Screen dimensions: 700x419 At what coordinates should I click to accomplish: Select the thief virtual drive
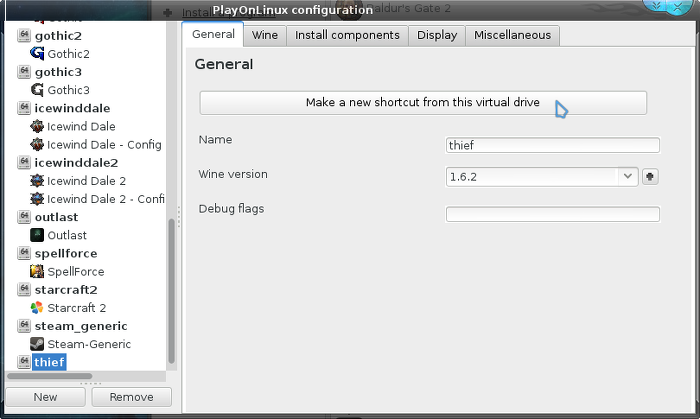(x=50, y=362)
